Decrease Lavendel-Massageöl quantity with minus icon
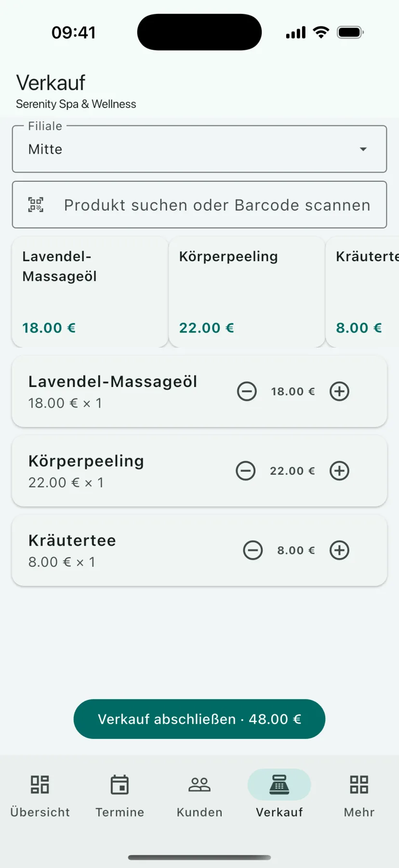 click(247, 391)
